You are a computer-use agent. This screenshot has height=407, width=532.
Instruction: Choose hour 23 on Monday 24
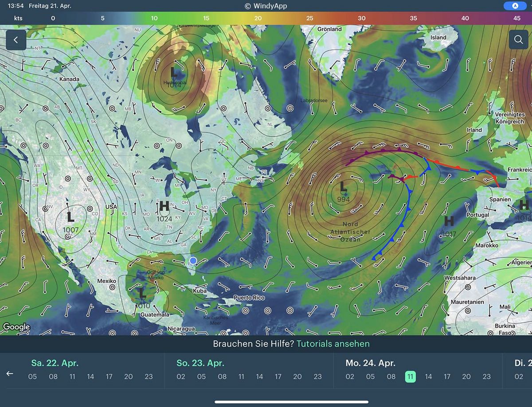tap(486, 376)
